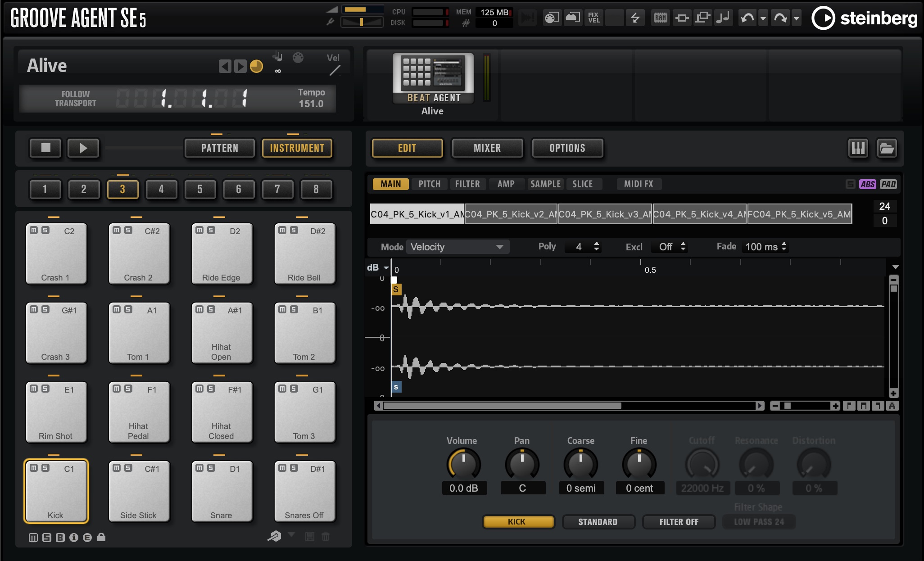The image size is (924, 561).
Task: Open the load-kit folder icon
Action: click(x=887, y=148)
